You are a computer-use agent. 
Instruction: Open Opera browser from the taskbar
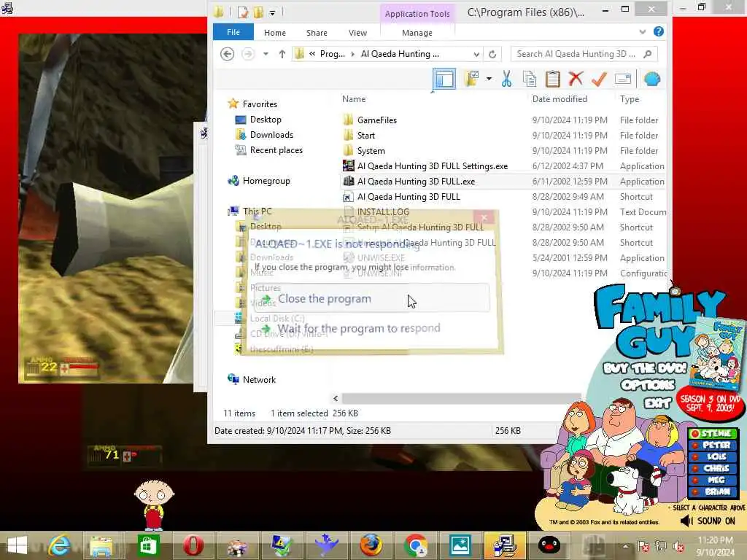click(x=193, y=545)
